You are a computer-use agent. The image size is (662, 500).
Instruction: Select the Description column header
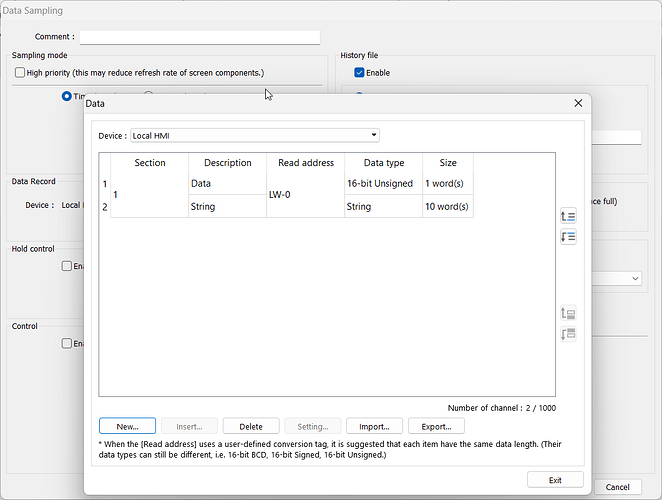coord(228,163)
